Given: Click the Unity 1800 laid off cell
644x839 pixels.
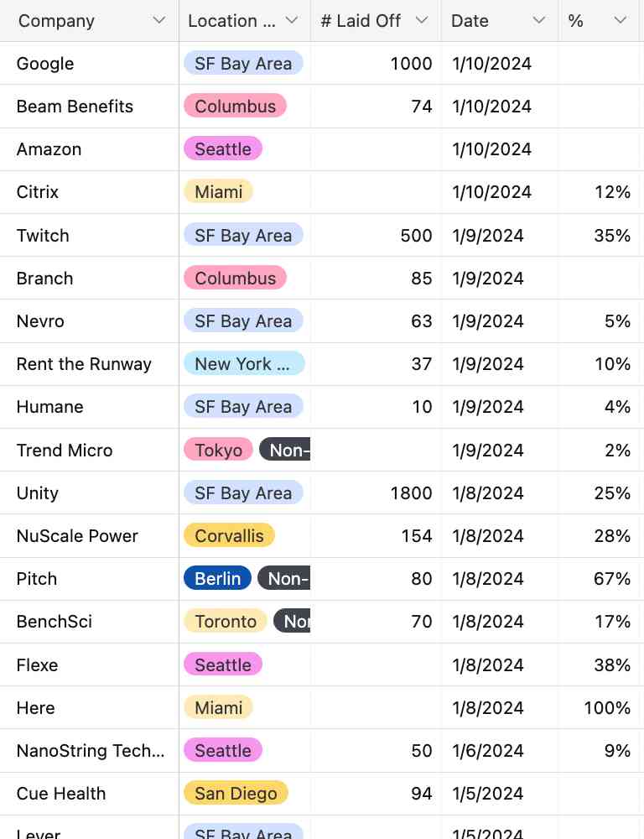Looking at the screenshot, I should pyautogui.click(x=376, y=492).
